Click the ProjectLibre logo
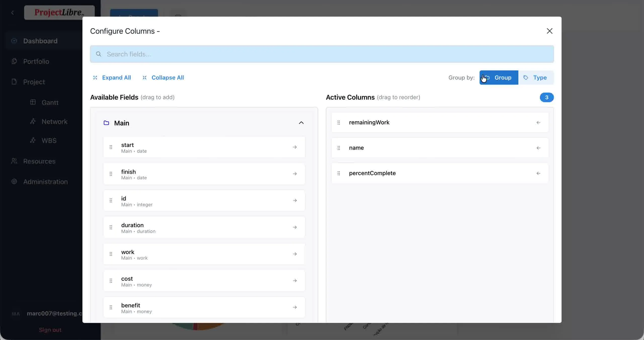This screenshot has width=644, height=340. pos(59,12)
